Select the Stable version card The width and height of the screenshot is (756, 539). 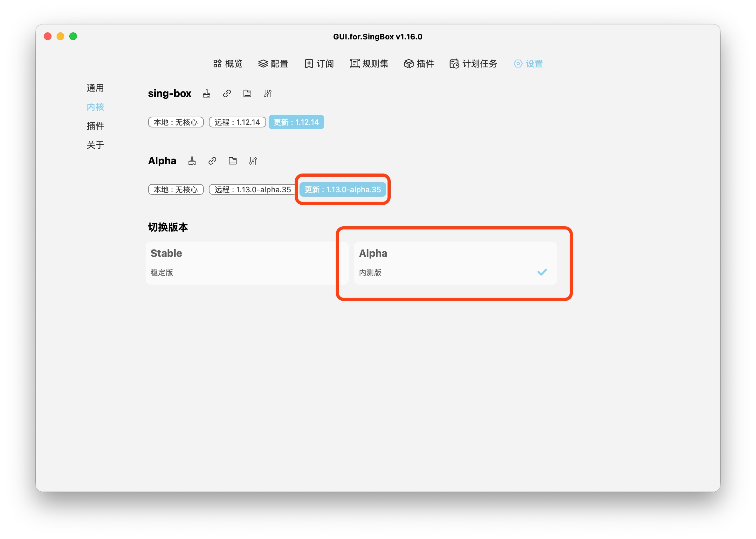click(x=247, y=263)
